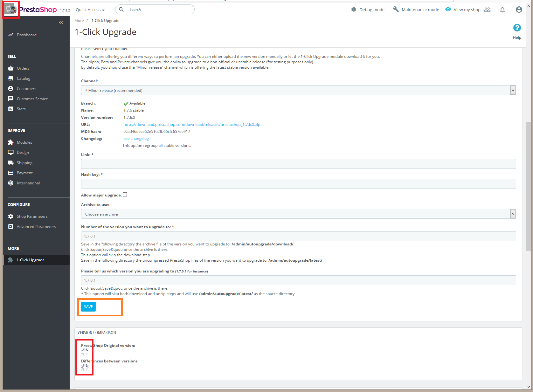Click the View my shop link
The width and height of the screenshot is (533, 392).
(467, 10)
